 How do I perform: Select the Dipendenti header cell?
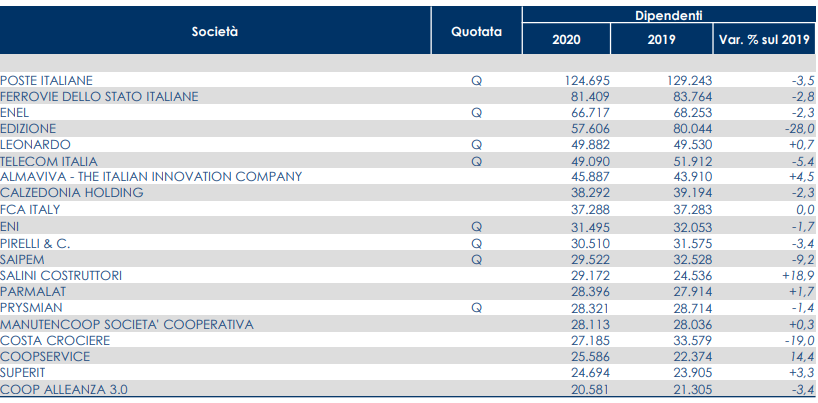point(669,16)
